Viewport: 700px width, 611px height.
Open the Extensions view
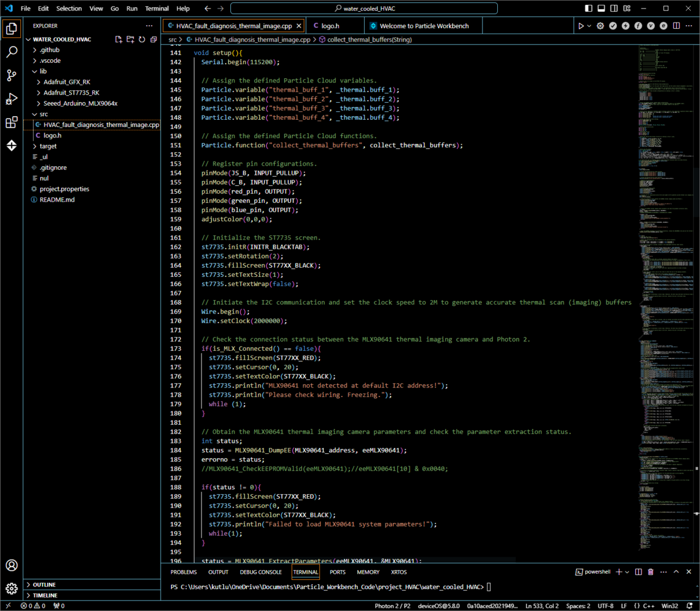pos(12,123)
